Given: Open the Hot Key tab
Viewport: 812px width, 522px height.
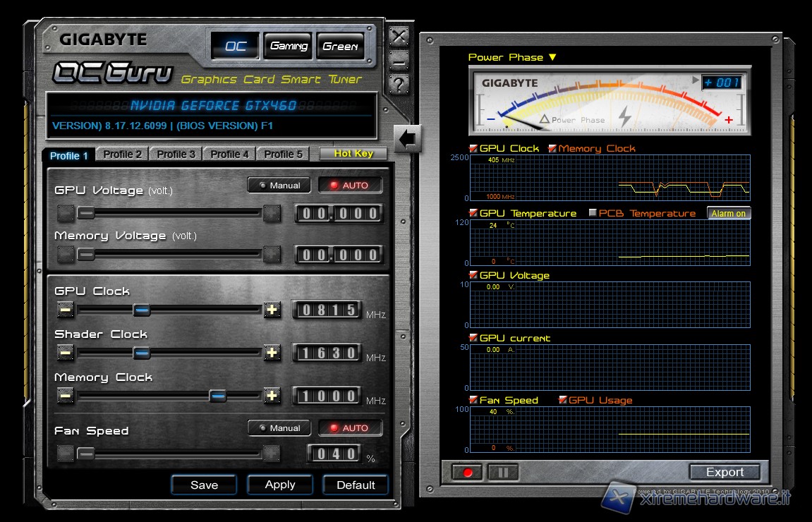Looking at the screenshot, I should coord(353,154).
